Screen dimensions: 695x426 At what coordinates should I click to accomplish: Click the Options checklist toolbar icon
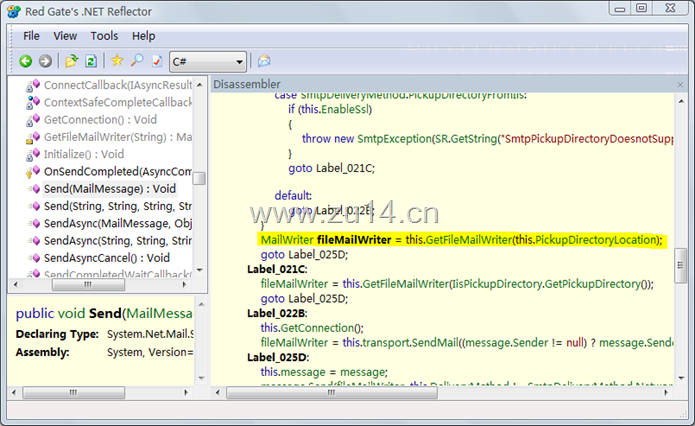155,61
